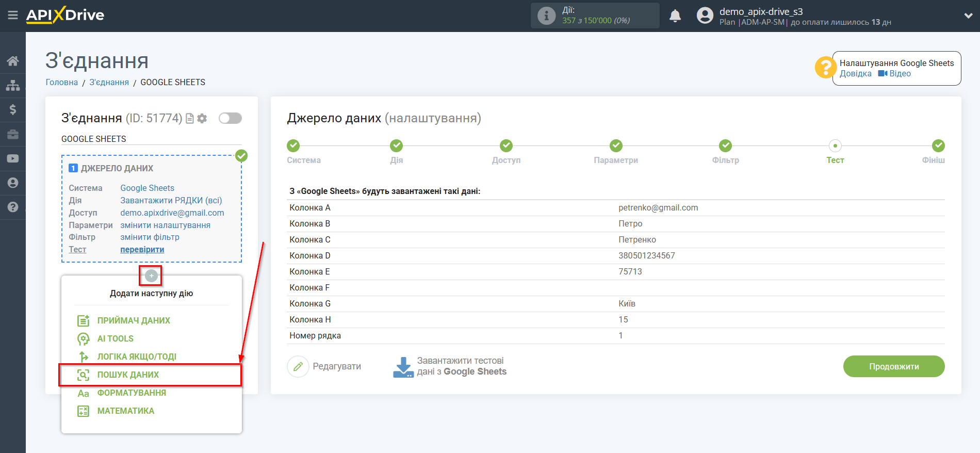Click the Google Sheets system link
Screen dimensions: 980x453
[x=148, y=188]
